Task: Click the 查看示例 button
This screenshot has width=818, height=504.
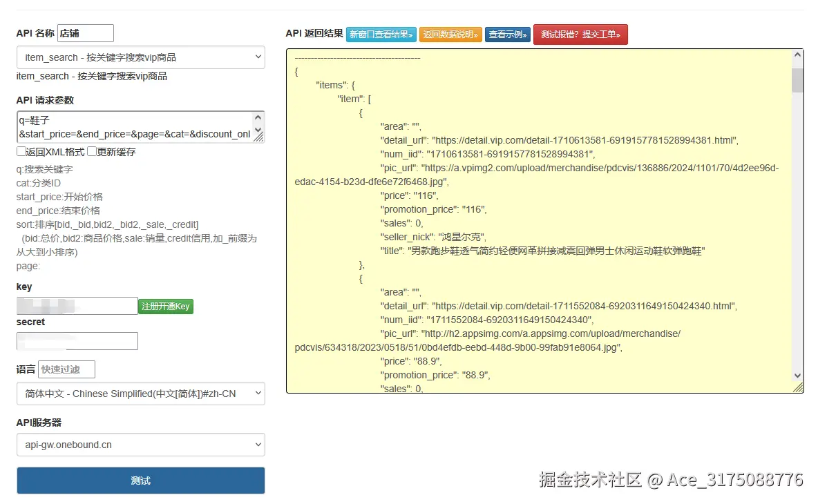Action: 508,35
